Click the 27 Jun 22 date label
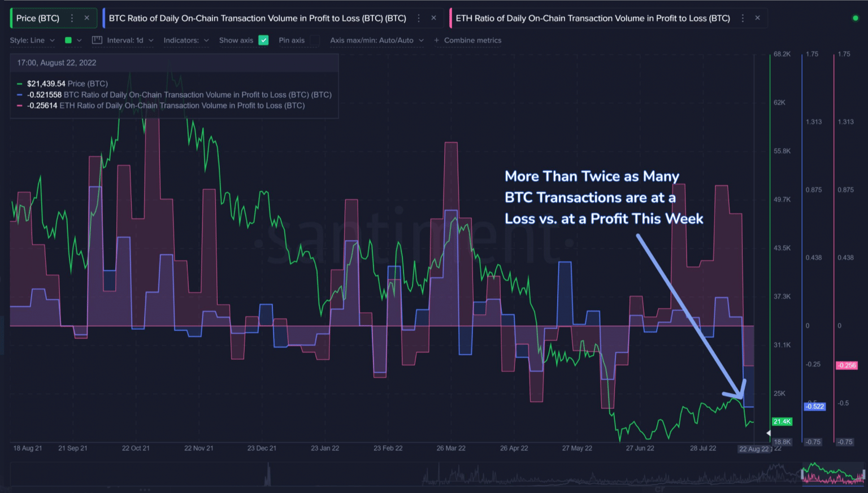The width and height of the screenshot is (868, 493). [x=640, y=448]
